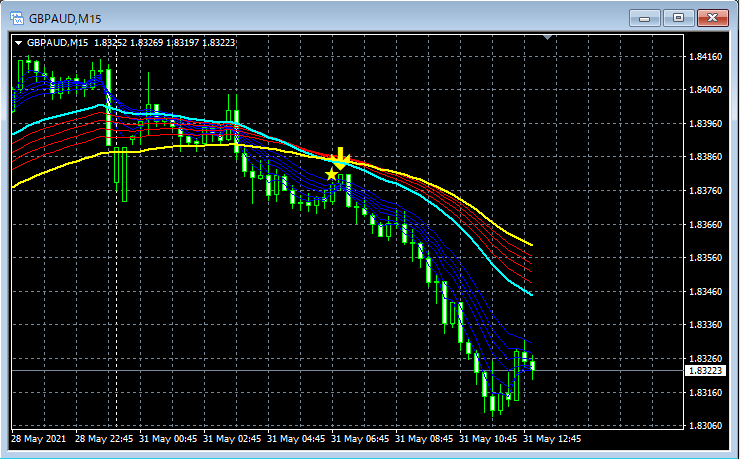Click the 1.83860 price scale label
Viewport: 741px width, 459px height.
click(x=706, y=156)
